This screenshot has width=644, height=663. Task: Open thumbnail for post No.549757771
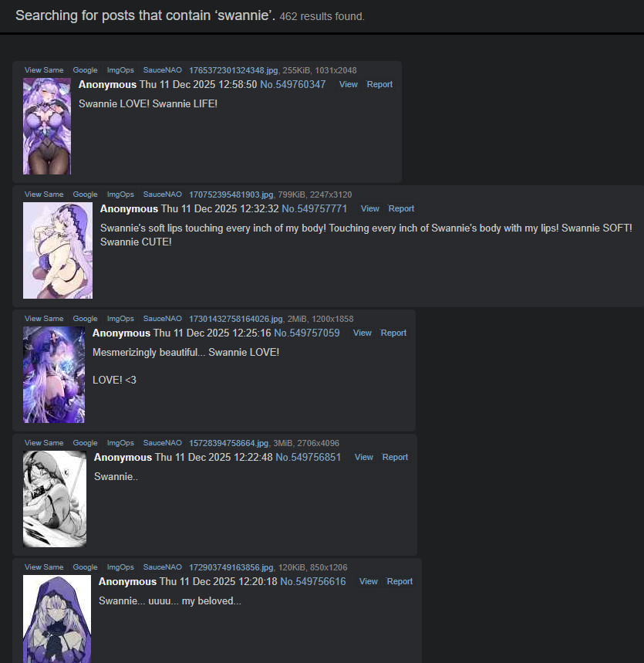(58, 250)
